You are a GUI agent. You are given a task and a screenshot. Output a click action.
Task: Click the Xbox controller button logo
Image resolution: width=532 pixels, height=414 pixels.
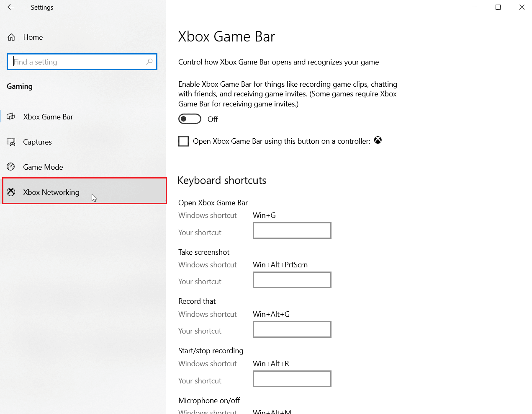pos(378,140)
